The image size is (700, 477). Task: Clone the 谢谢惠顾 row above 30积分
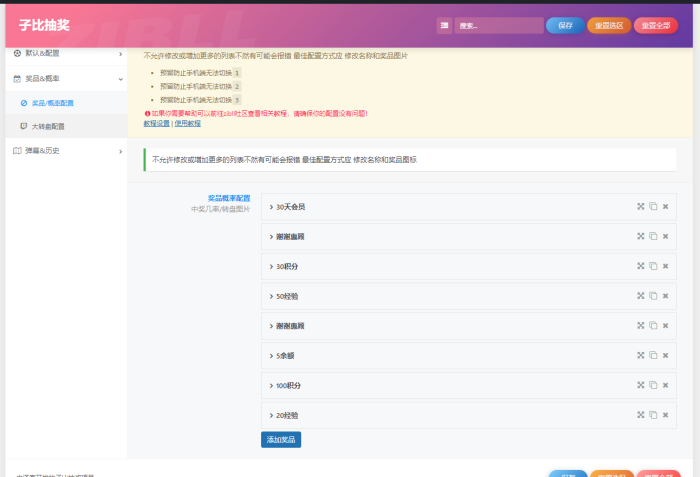pos(653,236)
